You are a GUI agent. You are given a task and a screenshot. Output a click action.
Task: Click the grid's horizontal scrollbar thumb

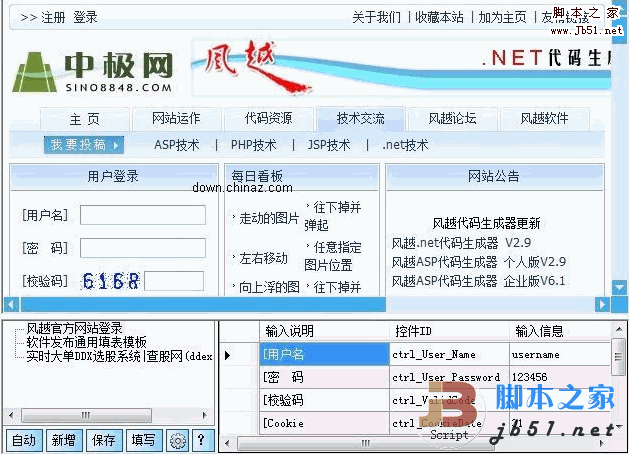[x=366, y=444]
